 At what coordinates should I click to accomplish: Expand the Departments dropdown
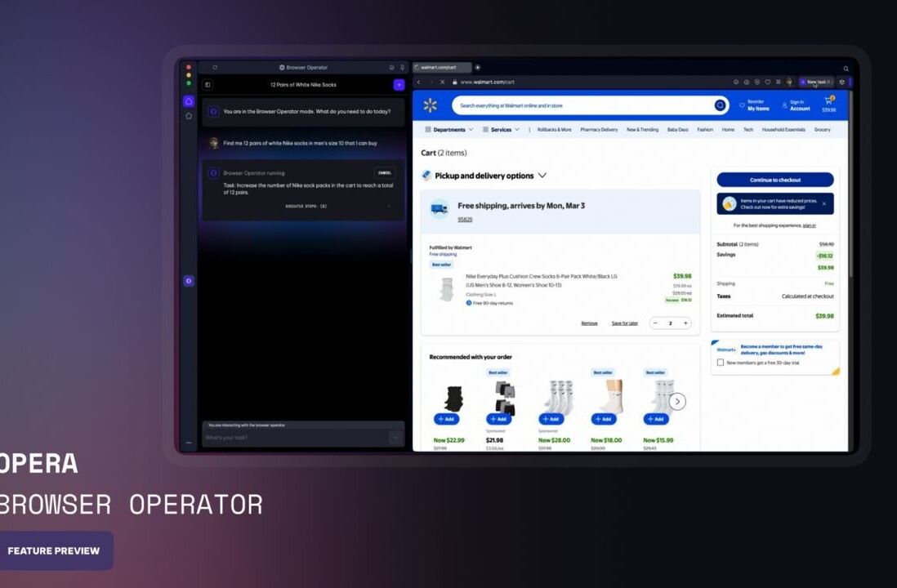coord(448,130)
